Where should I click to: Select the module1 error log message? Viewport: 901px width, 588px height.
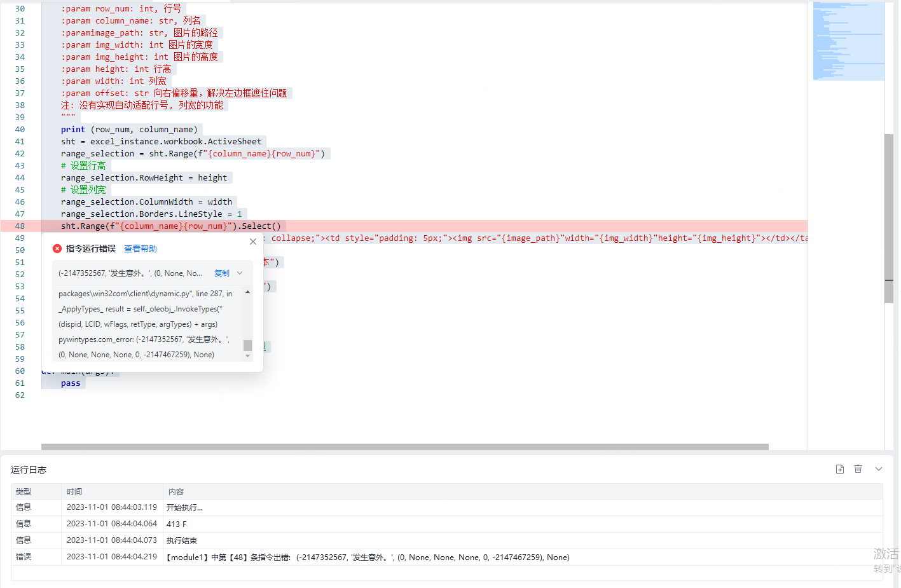click(368, 557)
